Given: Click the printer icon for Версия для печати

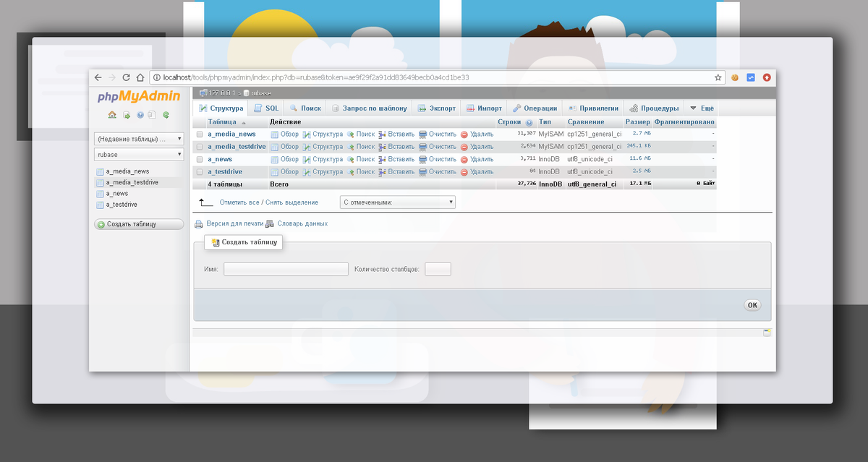Looking at the screenshot, I should click(199, 223).
